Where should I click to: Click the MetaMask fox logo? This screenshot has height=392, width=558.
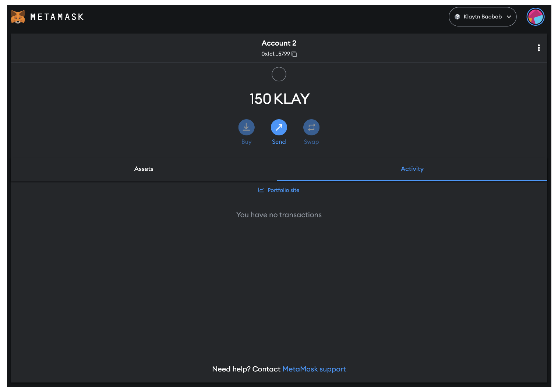click(x=18, y=17)
